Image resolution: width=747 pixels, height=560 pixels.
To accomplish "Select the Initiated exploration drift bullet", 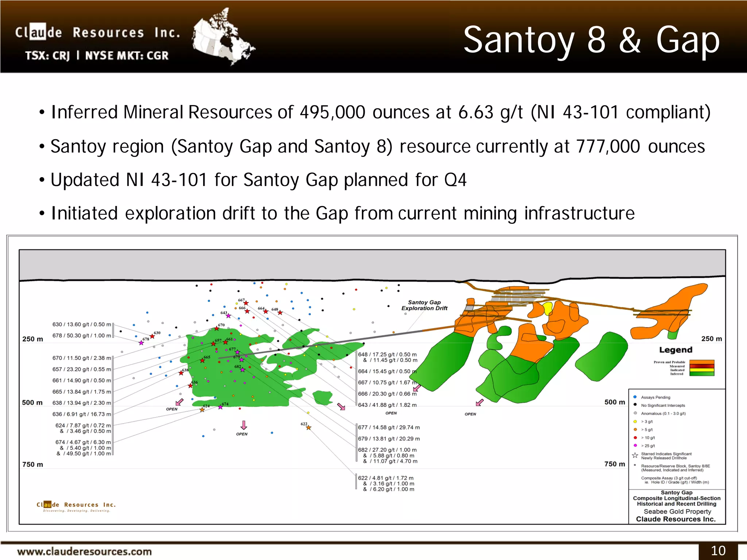I will [337, 214].
